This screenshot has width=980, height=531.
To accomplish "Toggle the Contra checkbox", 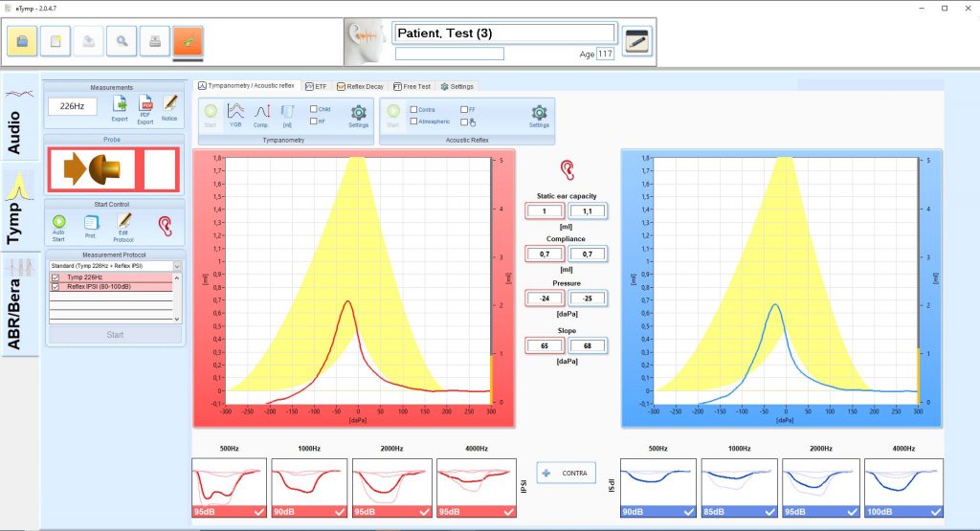I will [413, 110].
